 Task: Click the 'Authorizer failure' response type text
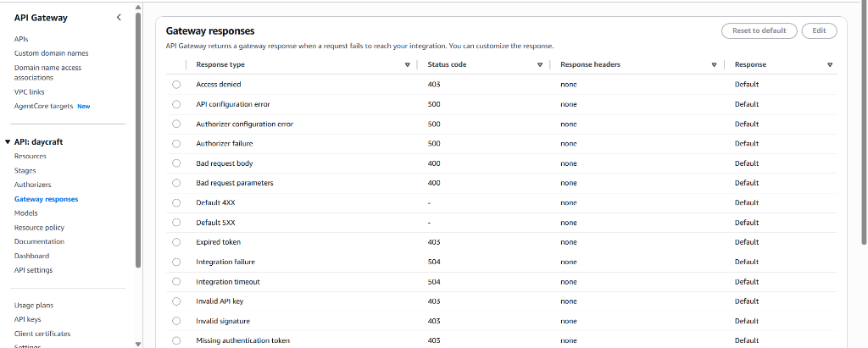pos(224,143)
